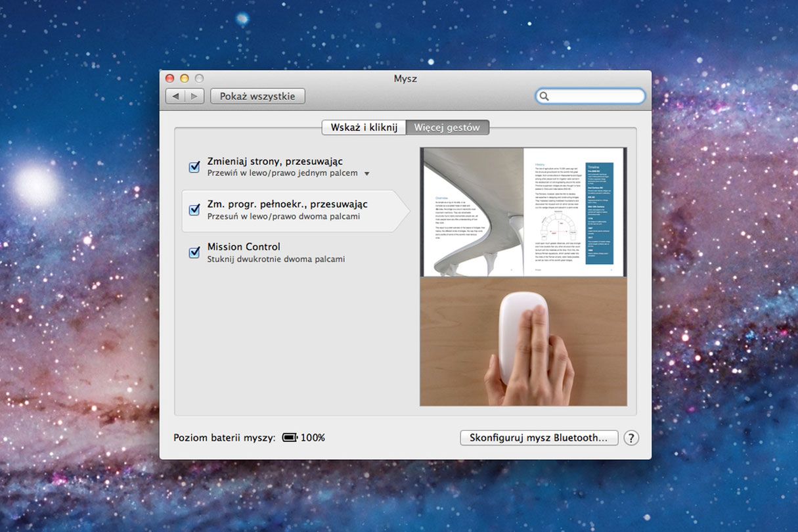Image resolution: width=798 pixels, height=532 pixels.
Task: Zoom window with the green button
Action: [199, 78]
